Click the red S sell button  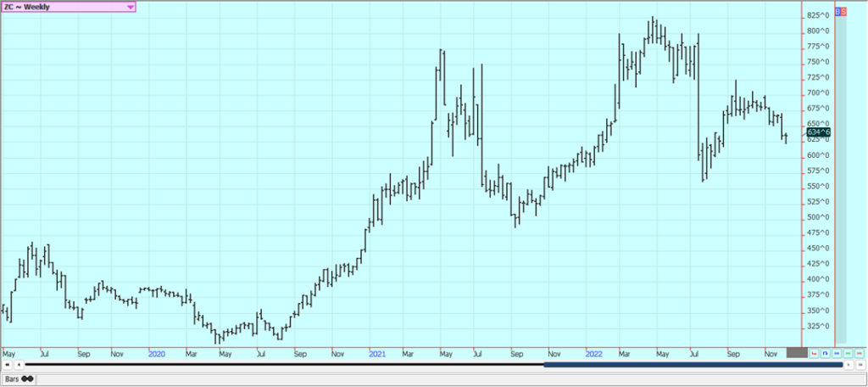tap(843, 11)
